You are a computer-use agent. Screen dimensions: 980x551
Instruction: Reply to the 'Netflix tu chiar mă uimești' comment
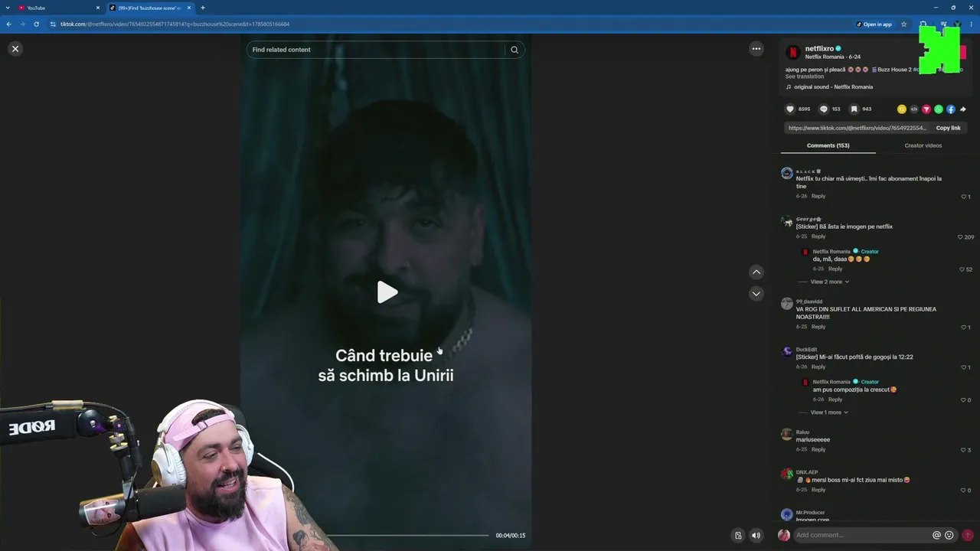tap(818, 196)
